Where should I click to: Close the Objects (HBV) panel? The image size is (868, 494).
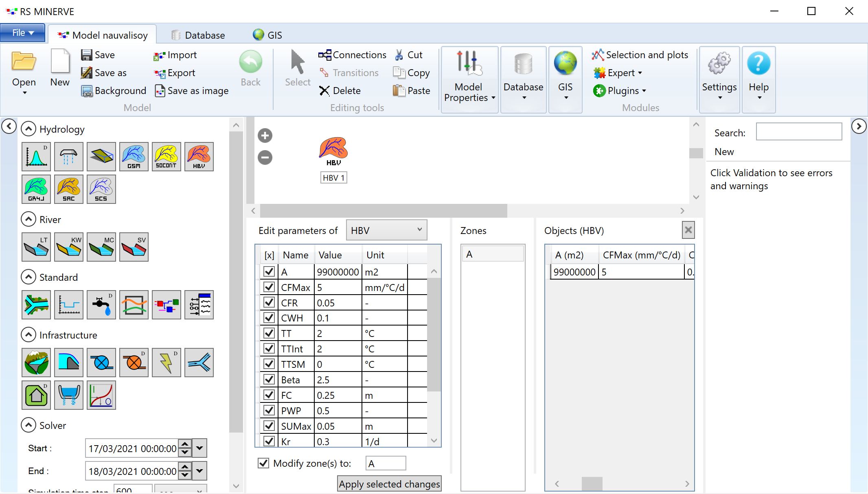coord(688,230)
